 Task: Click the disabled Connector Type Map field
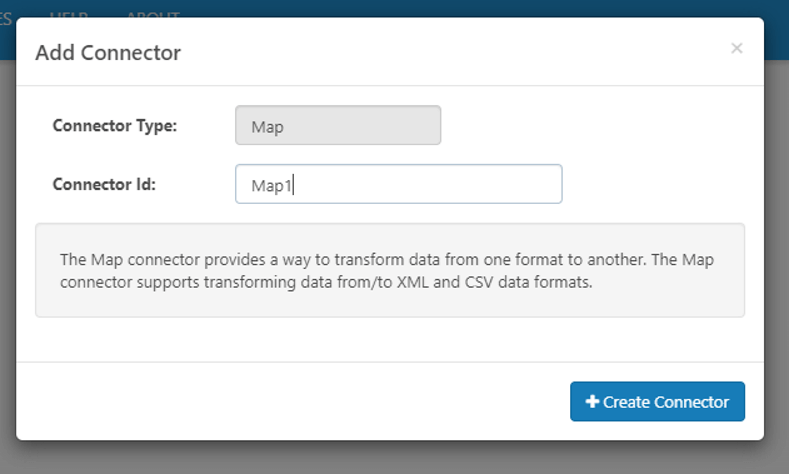(x=338, y=125)
